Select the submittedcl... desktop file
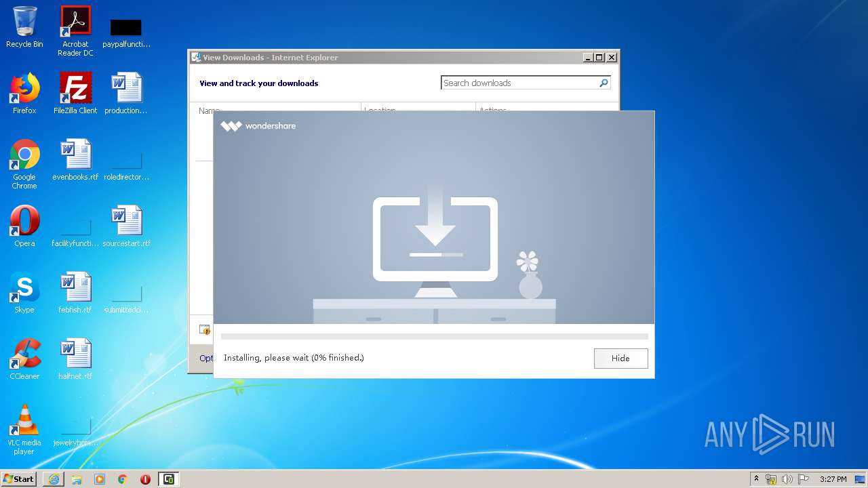Viewport: 868px width, 488px height. point(126,300)
